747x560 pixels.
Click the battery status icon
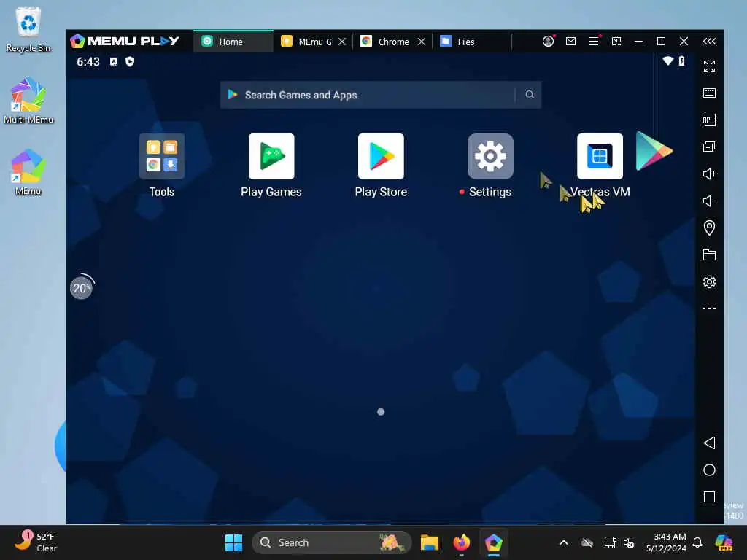pos(682,61)
